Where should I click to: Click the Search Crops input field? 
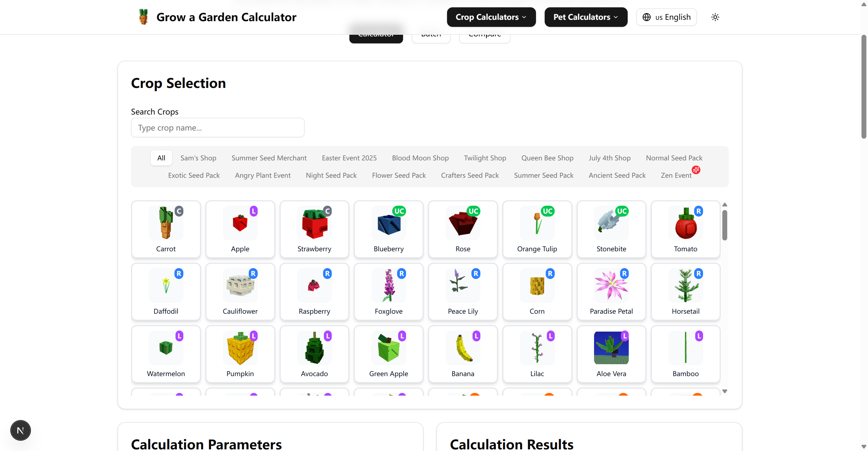click(217, 128)
